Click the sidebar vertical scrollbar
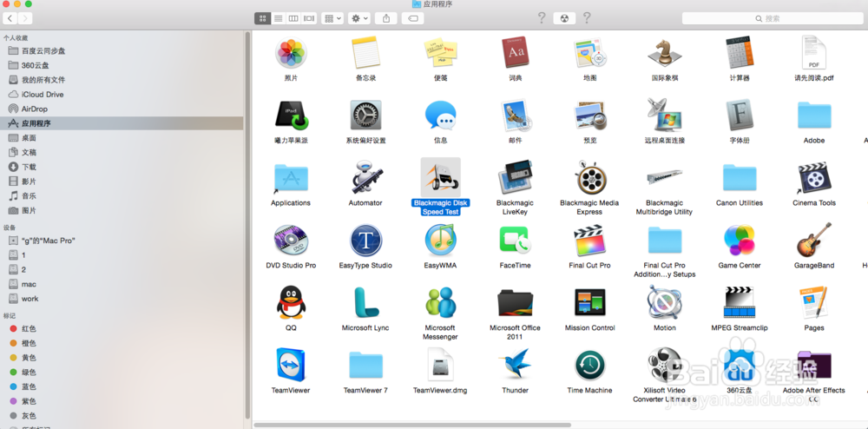The height and width of the screenshot is (429, 868). point(247,226)
